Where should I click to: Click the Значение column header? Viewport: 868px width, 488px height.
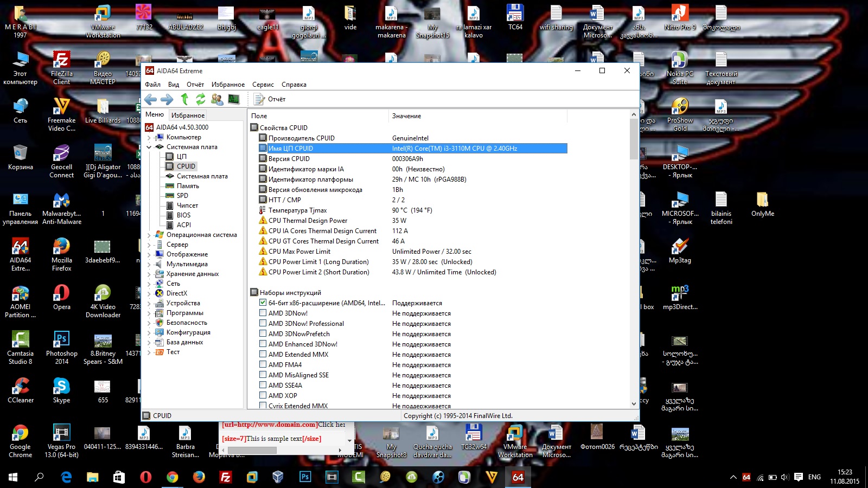click(x=406, y=116)
